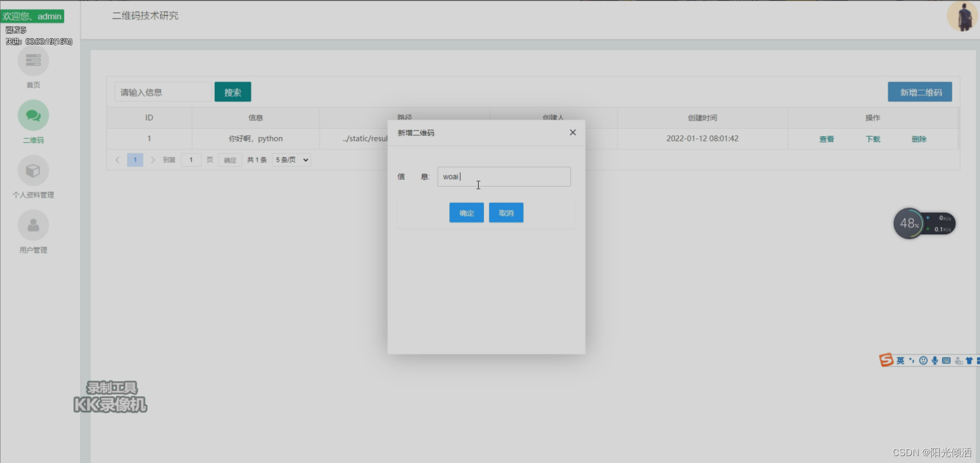Image resolution: width=980 pixels, height=463 pixels.
Task: Click the 创建时间 column header
Action: 702,118
